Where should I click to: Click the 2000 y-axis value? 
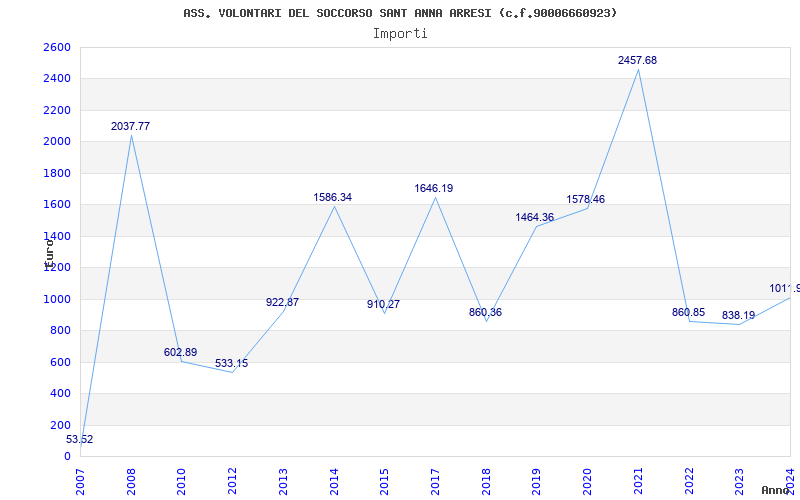(x=57, y=142)
